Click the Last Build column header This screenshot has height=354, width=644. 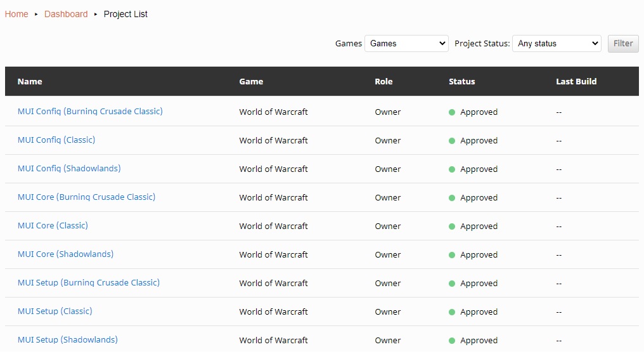pos(576,81)
